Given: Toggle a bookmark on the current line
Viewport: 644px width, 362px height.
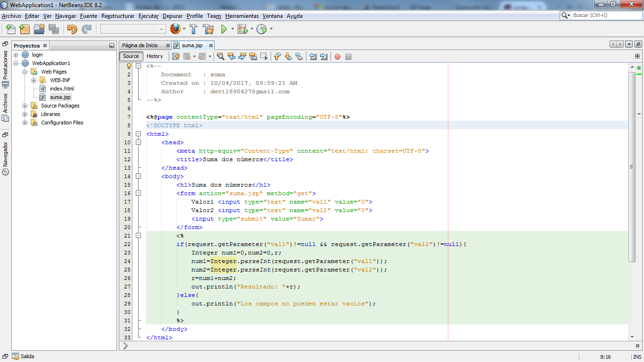Looking at the screenshot, I should [x=299, y=56].
